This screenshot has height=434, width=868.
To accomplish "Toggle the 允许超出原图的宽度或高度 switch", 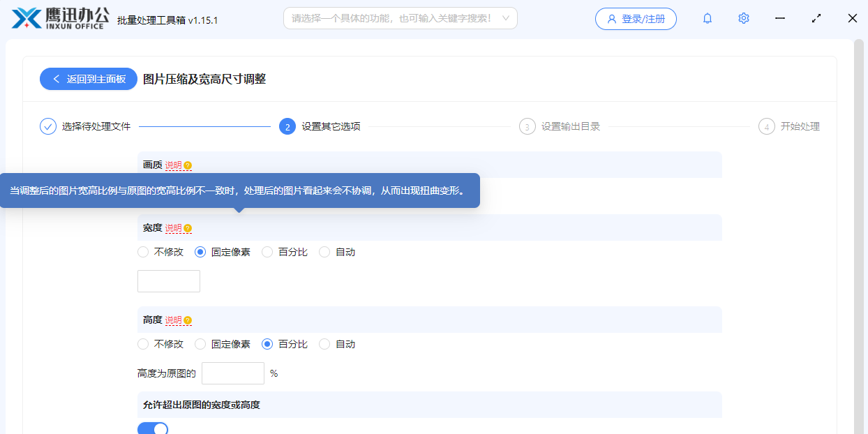I will point(153,428).
